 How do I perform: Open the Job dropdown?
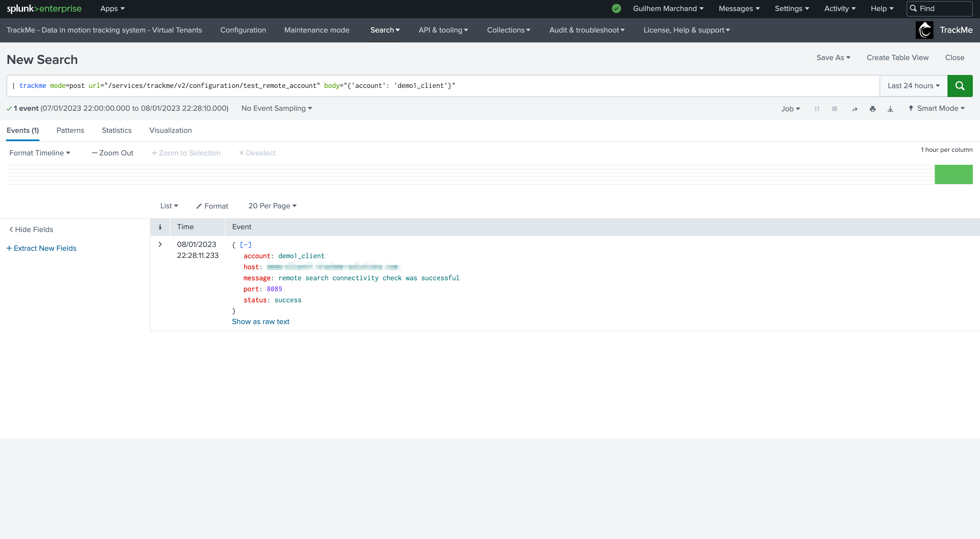(x=791, y=109)
